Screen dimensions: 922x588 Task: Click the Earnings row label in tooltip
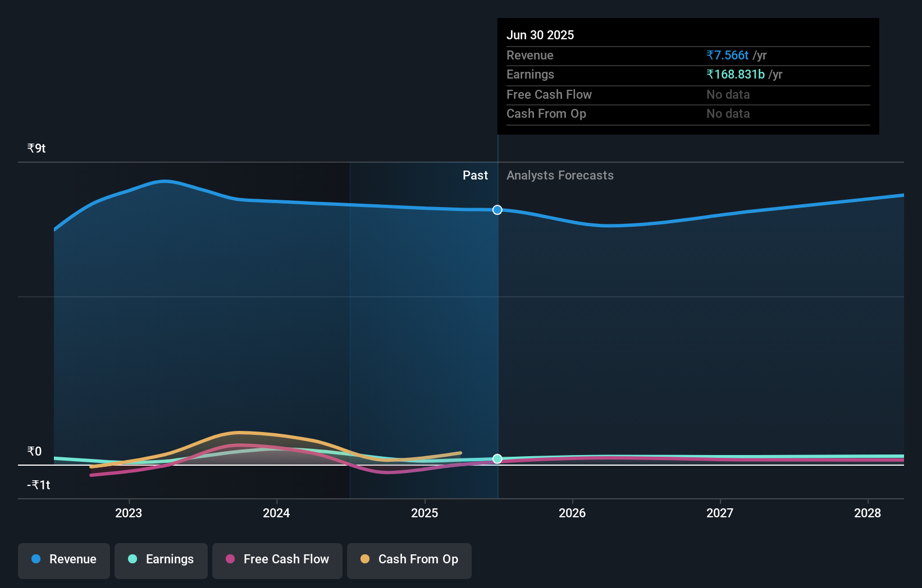(530, 74)
